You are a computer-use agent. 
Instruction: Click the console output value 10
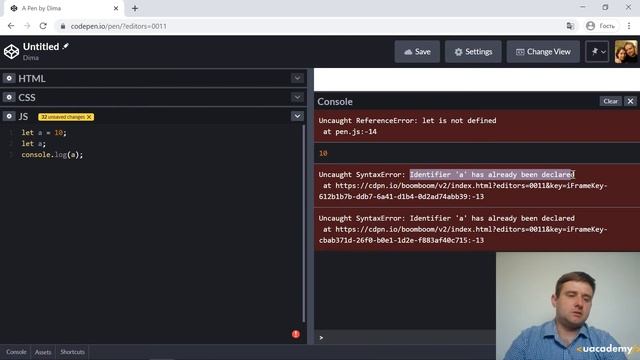tap(323, 153)
